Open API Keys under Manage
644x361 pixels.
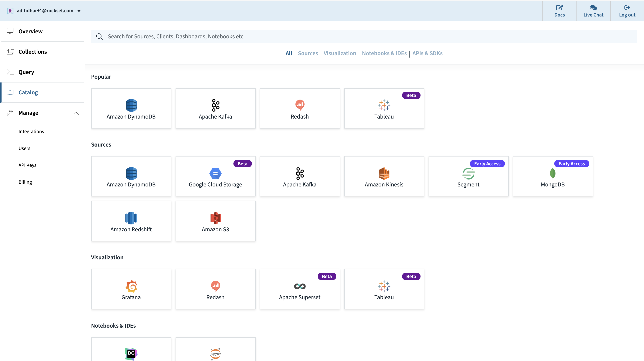tap(27, 165)
